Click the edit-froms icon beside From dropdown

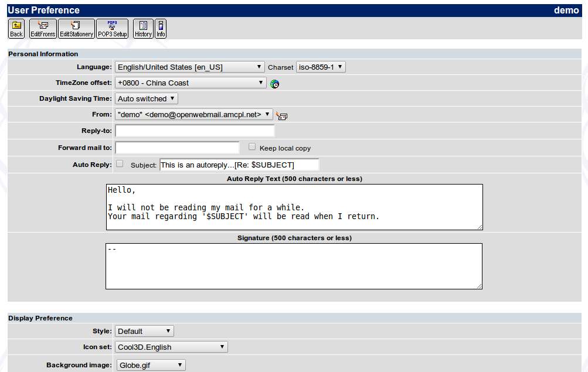pos(281,116)
